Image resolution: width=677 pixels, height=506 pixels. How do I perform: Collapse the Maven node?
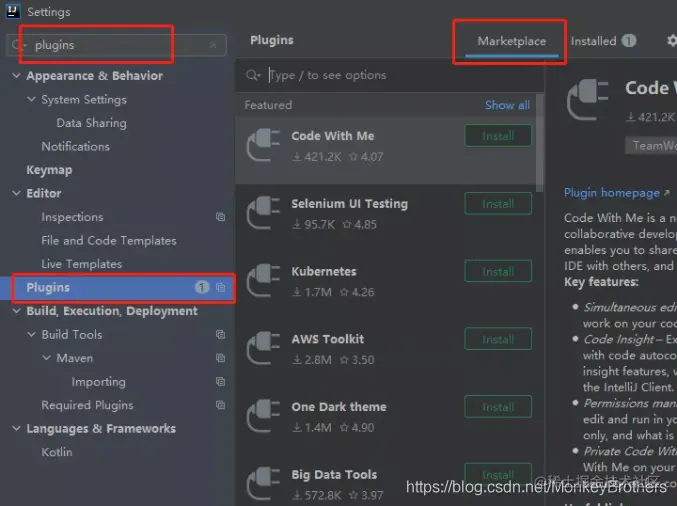click(47, 358)
